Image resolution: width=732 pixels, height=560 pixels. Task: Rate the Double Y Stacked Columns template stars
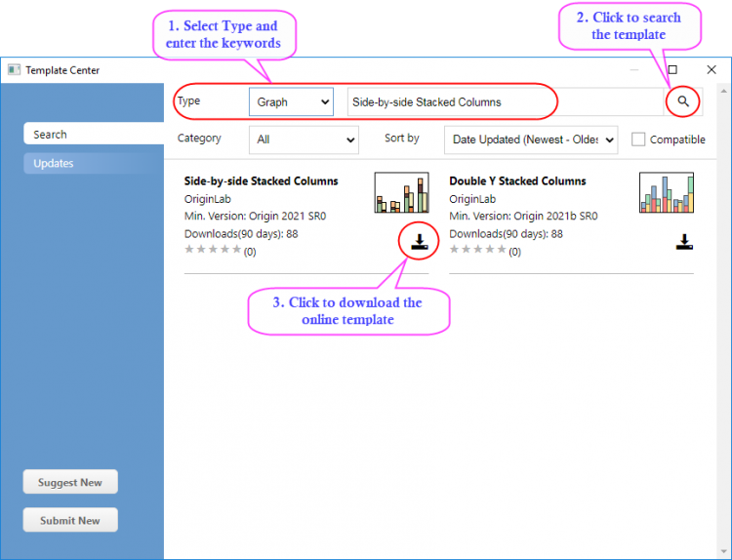click(x=477, y=250)
